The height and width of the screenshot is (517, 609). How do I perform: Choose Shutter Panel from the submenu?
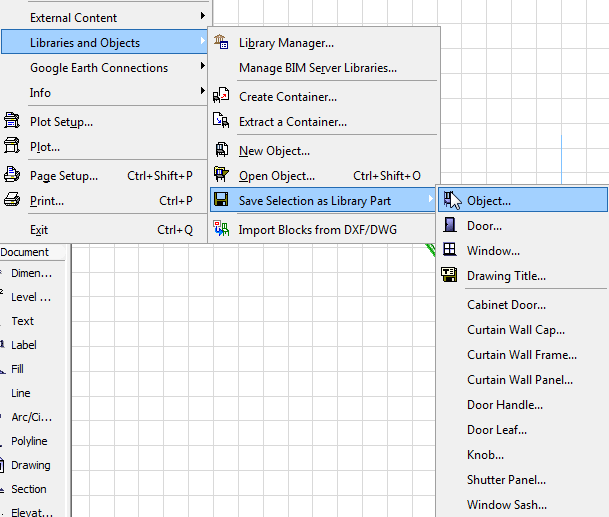(506, 480)
